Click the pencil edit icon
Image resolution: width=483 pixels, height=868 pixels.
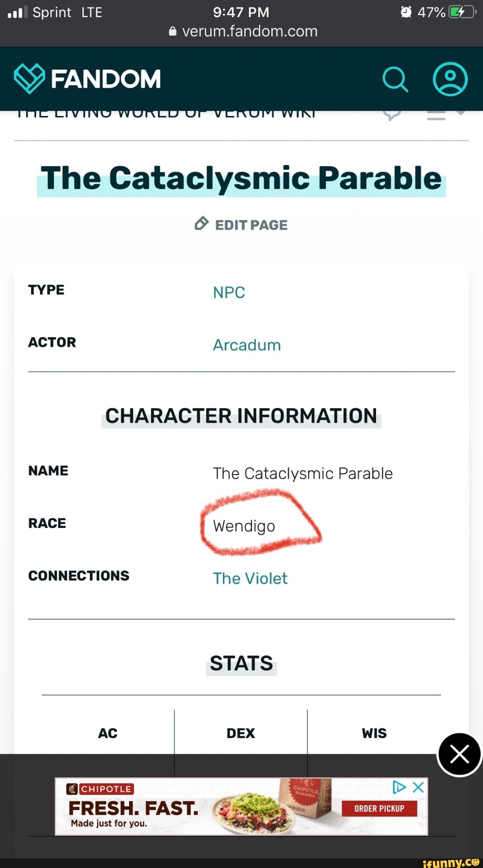(x=202, y=223)
